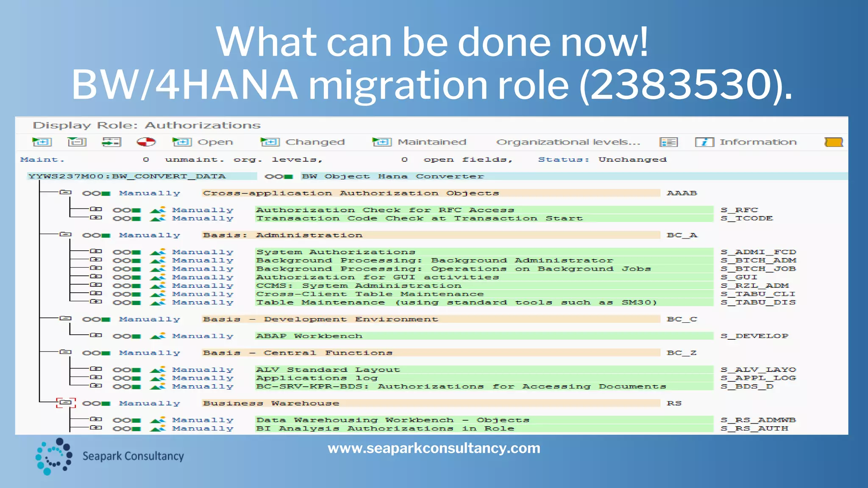Select BI Analysis Authorizations in Role row
868x488 pixels.
point(484,429)
